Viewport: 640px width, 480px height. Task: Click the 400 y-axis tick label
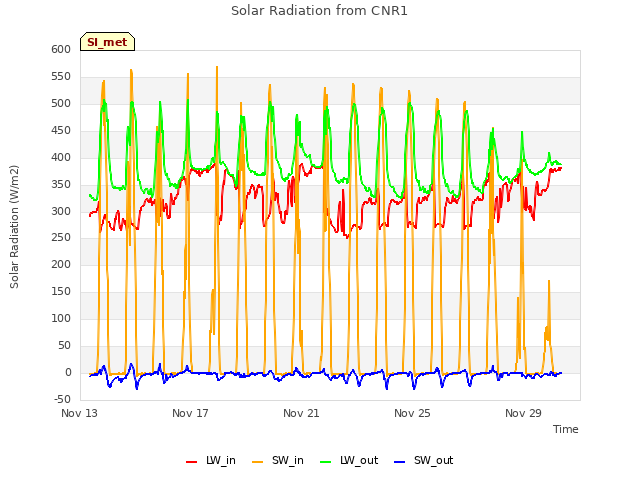61,157
